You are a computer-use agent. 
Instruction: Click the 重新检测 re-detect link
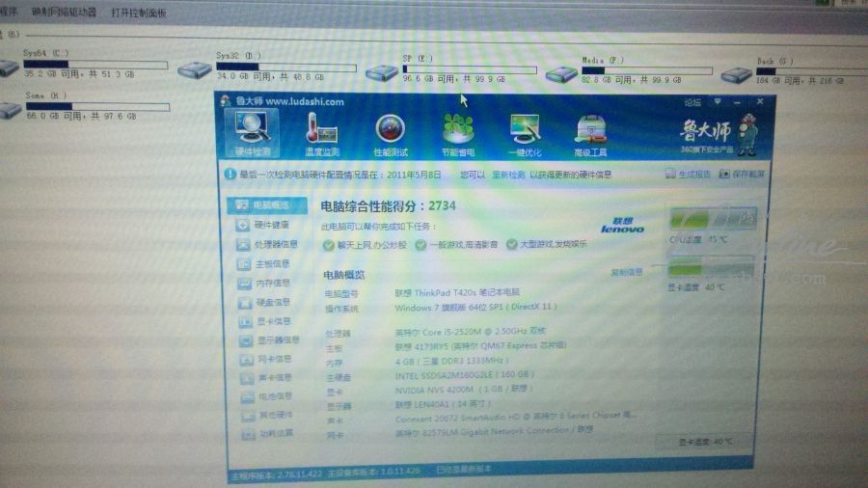(x=508, y=175)
